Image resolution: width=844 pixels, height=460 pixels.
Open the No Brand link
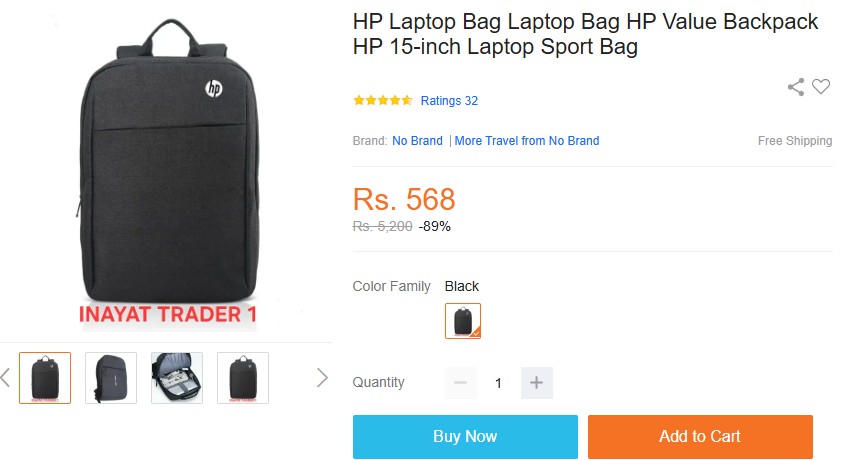click(417, 140)
